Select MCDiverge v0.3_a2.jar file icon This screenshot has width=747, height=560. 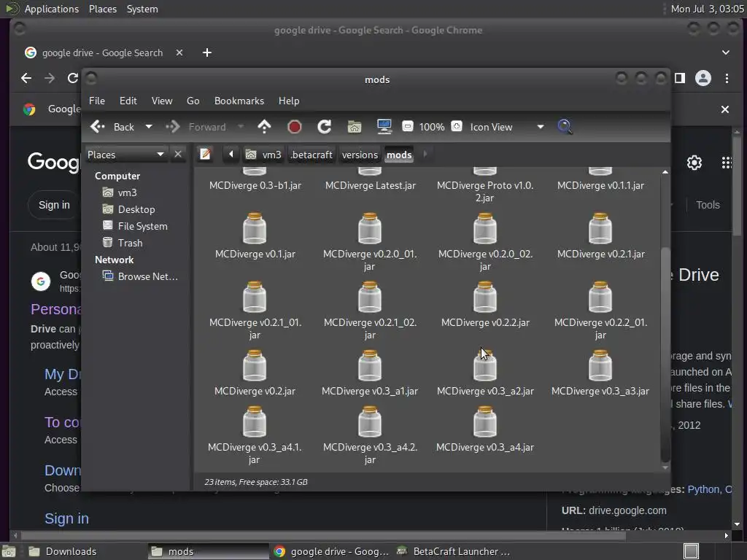pyautogui.click(x=485, y=366)
